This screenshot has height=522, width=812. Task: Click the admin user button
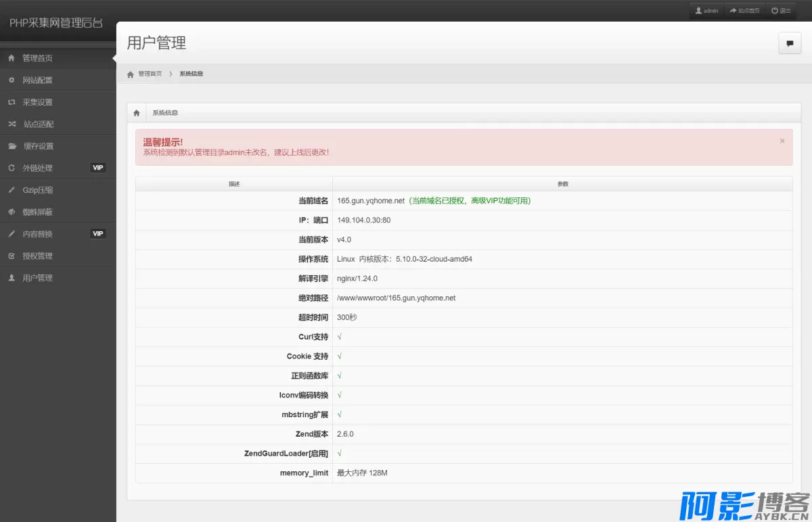pos(706,11)
